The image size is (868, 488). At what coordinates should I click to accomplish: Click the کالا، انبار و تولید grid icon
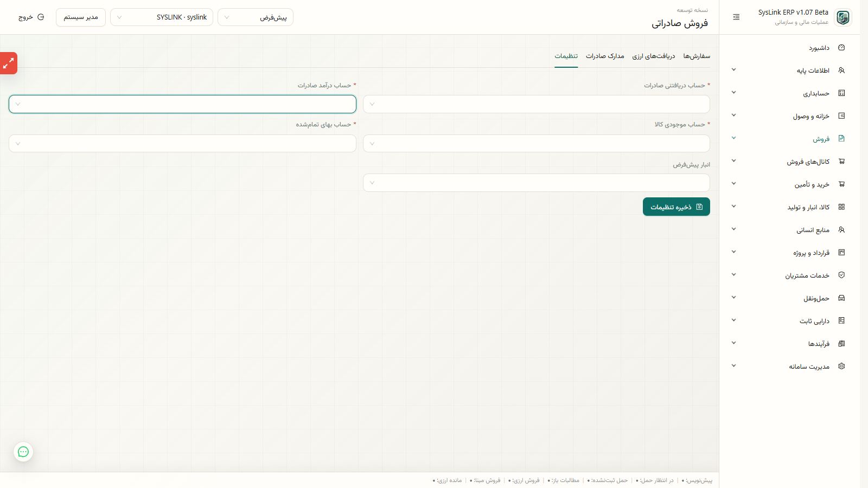841,207
